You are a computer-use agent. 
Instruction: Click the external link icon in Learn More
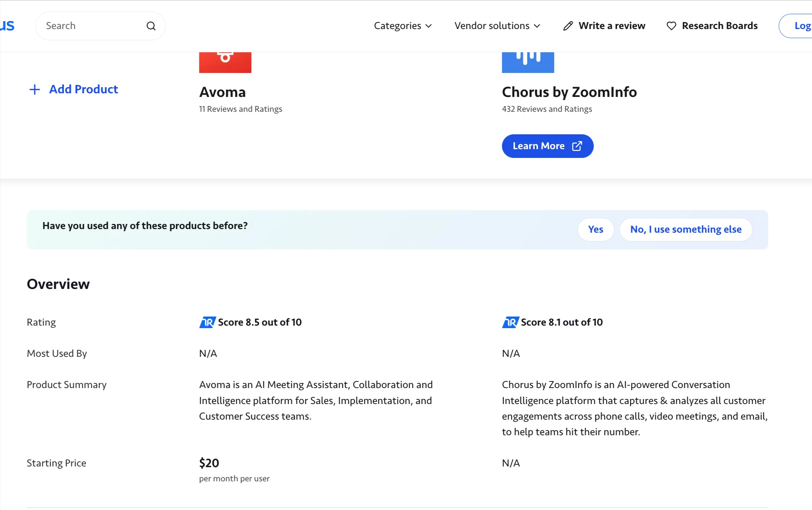click(x=577, y=146)
